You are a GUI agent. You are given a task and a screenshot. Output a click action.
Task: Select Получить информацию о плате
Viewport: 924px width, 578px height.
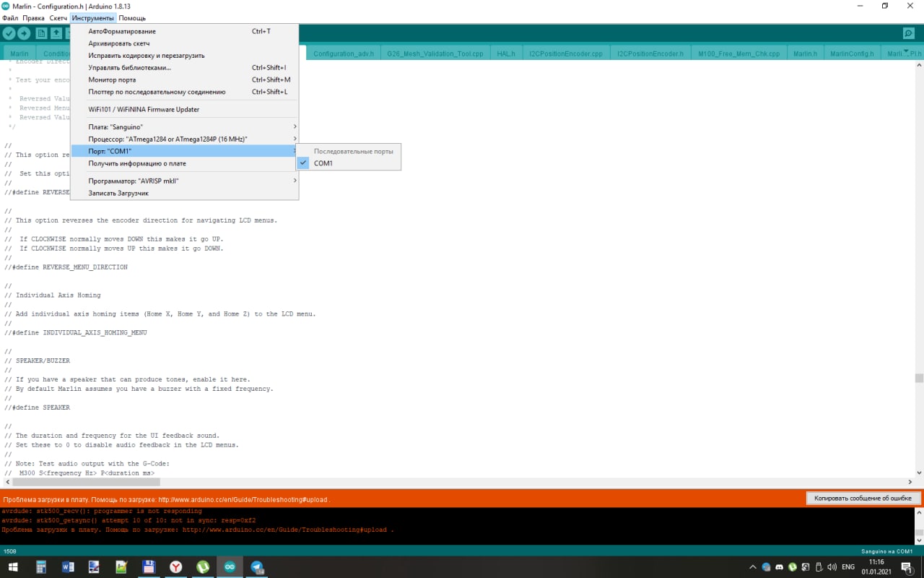(x=184, y=163)
